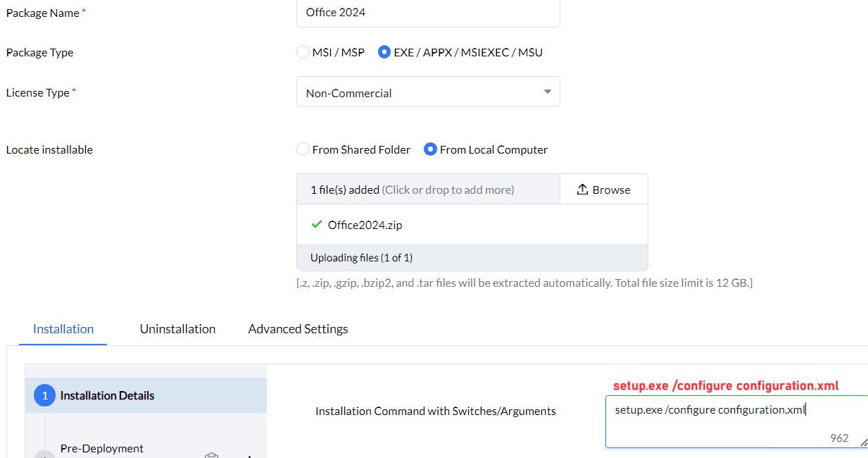Image resolution: width=868 pixels, height=458 pixels.
Task: Open the Installation tab
Action: coord(63,329)
